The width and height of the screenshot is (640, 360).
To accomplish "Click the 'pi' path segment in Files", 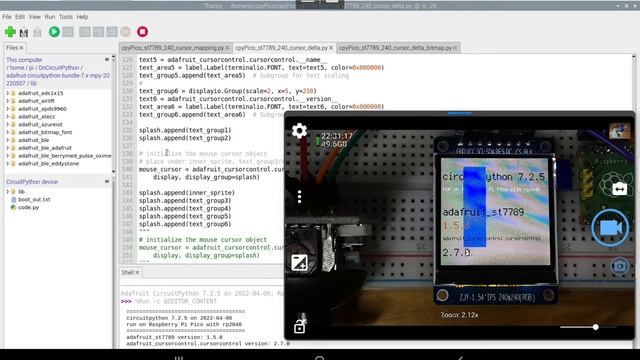I will (31, 68).
